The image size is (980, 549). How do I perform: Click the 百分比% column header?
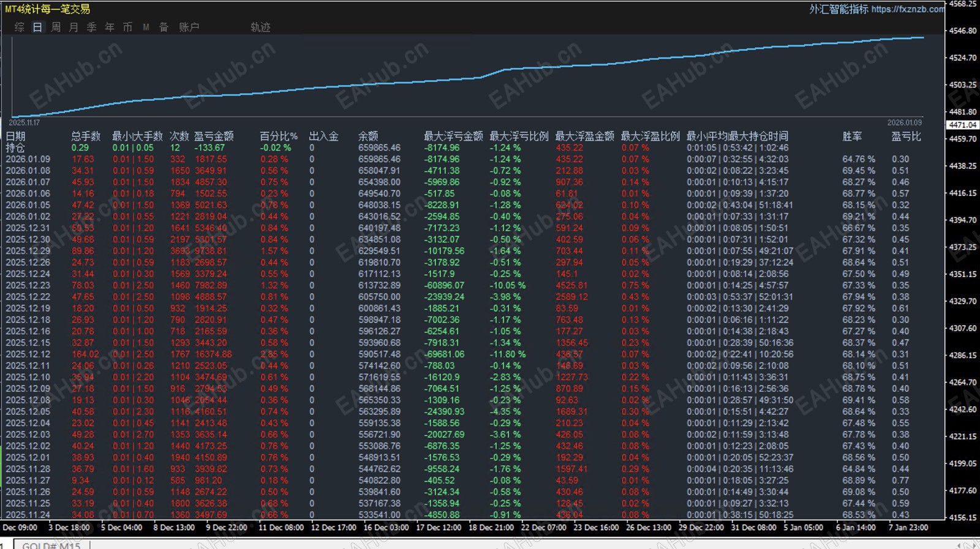[x=279, y=136]
